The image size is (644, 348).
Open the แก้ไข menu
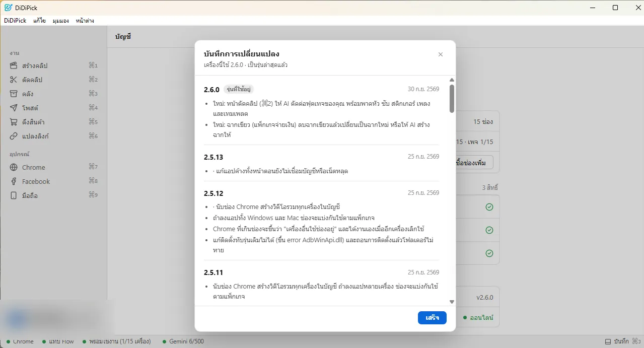pyautogui.click(x=39, y=21)
